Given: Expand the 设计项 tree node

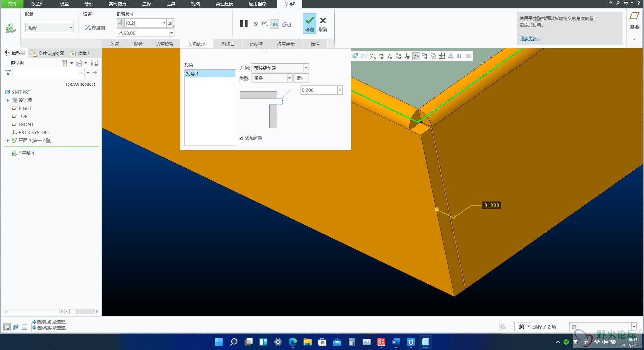Looking at the screenshot, I should click(8, 100).
